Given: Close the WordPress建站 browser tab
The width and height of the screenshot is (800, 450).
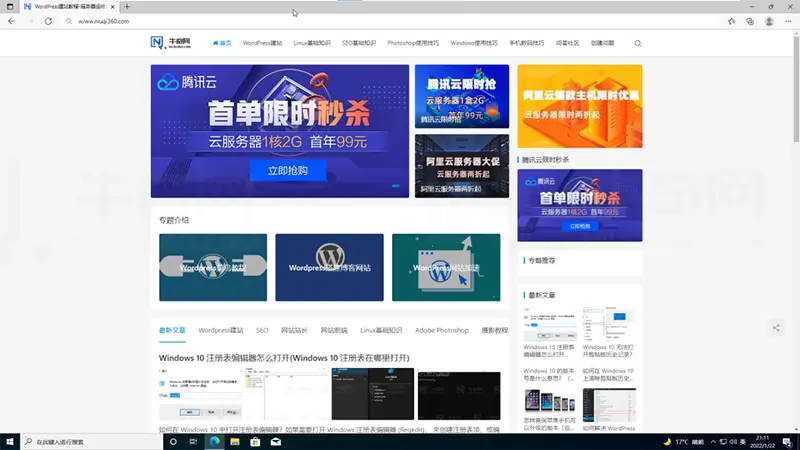Looking at the screenshot, I should 113,7.
